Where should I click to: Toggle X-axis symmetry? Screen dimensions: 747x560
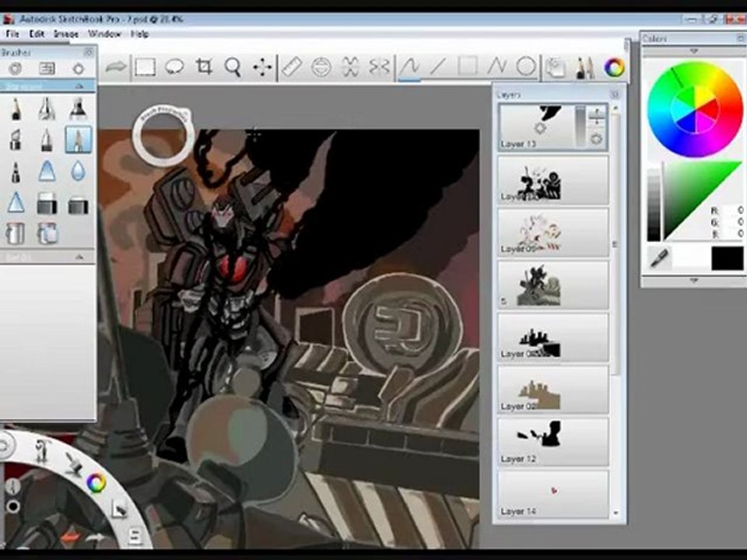tap(350, 67)
